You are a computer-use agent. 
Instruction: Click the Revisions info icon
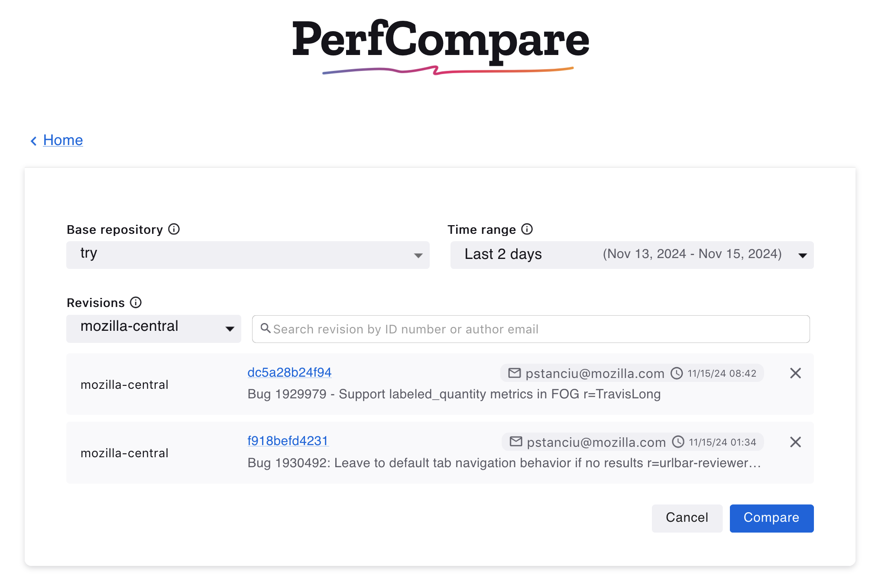tap(136, 302)
